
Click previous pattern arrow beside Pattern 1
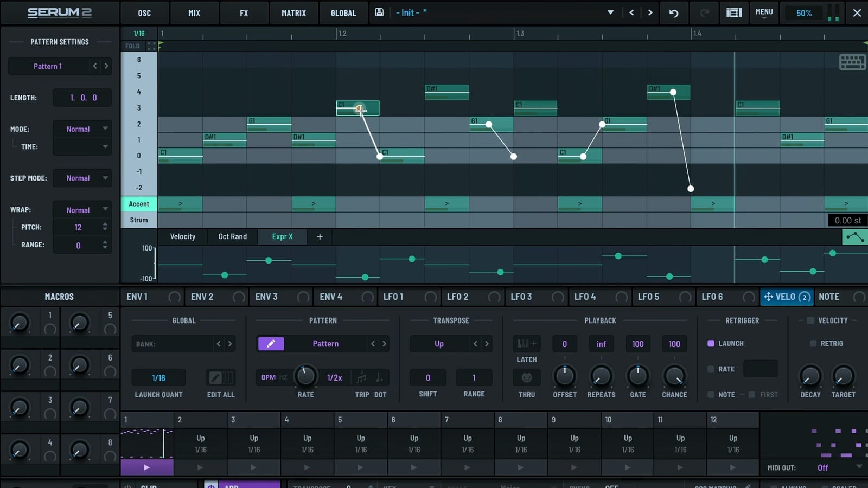coord(95,66)
